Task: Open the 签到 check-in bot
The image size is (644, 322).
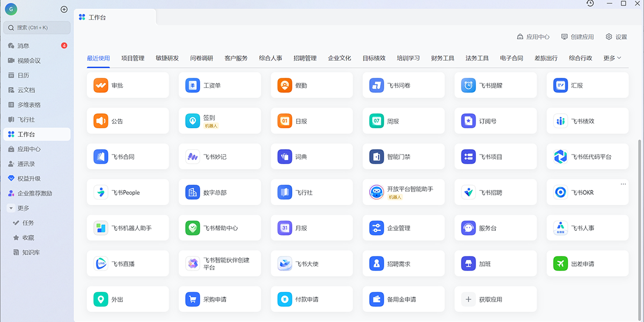Action: pos(219,120)
